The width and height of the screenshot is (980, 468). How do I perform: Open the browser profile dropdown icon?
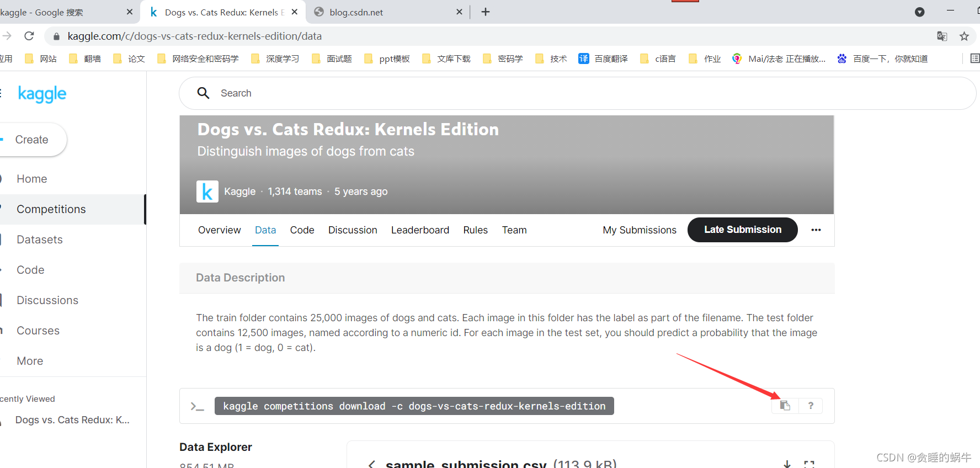click(x=919, y=12)
